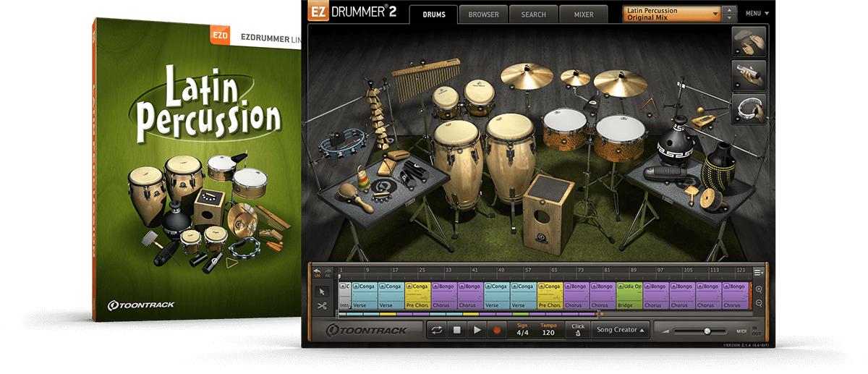This screenshot has height=374, width=868.
Task: Switch to the Mixer tab
Action: 584,14
